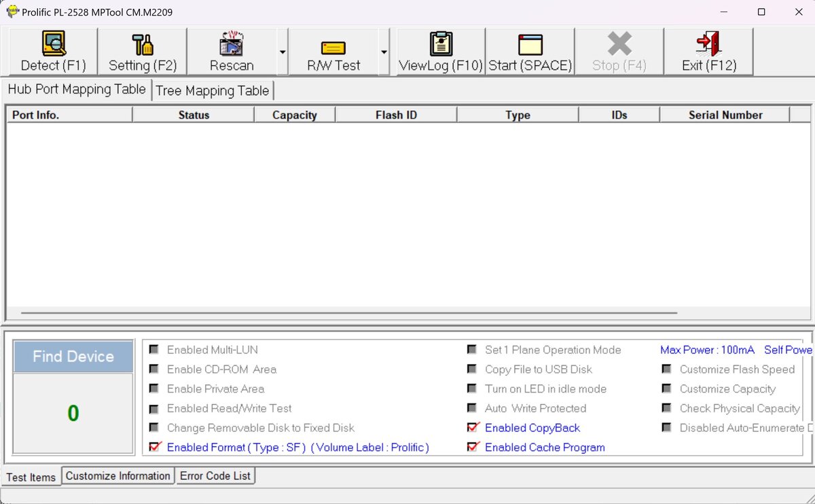The image size is (815, 504).
Task: Toggle Turn on LED in idle mode
Action: pyautogui.click(x=471, y=389)
